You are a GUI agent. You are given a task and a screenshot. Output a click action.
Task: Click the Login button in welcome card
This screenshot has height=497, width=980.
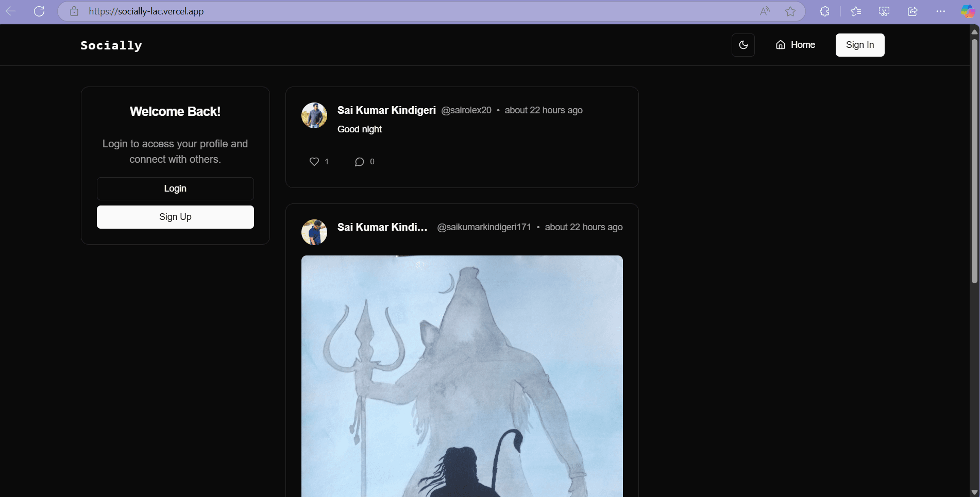tap(175, 188)
